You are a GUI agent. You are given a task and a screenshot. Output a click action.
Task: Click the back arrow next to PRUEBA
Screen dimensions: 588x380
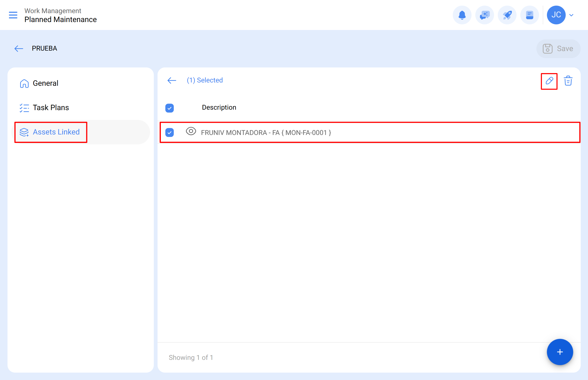point(19,48)
